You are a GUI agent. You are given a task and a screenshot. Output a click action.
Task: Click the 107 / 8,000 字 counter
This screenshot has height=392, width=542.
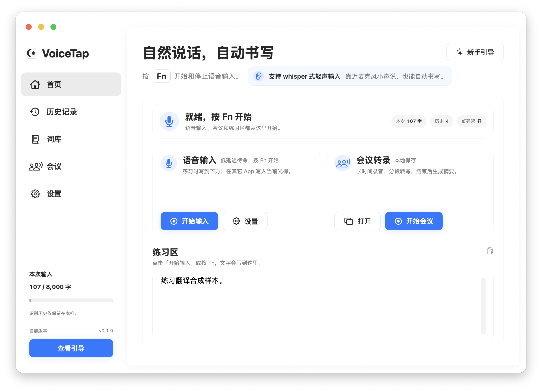coord(50,287)
